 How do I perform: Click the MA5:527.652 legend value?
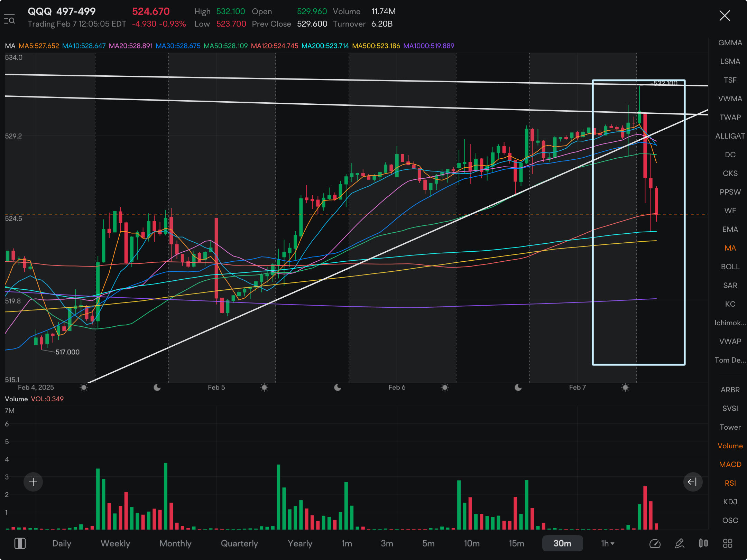pos(39,46)
